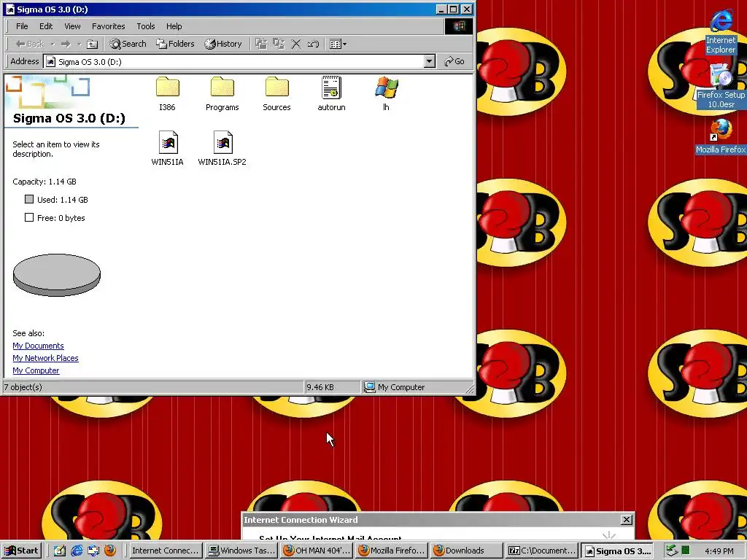Screen dimensions: 747x560
Task: Open the I386 folder
Action: (x=167, y=94)
